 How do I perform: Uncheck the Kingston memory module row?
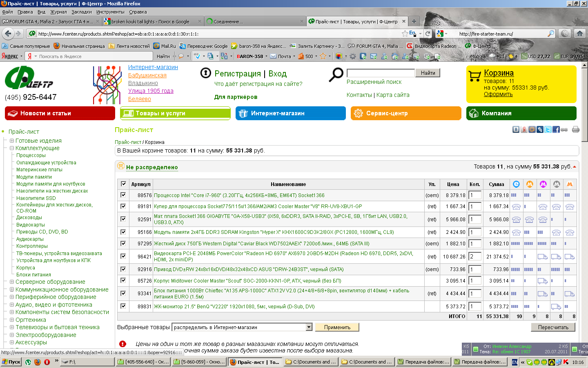click(123, 232)
